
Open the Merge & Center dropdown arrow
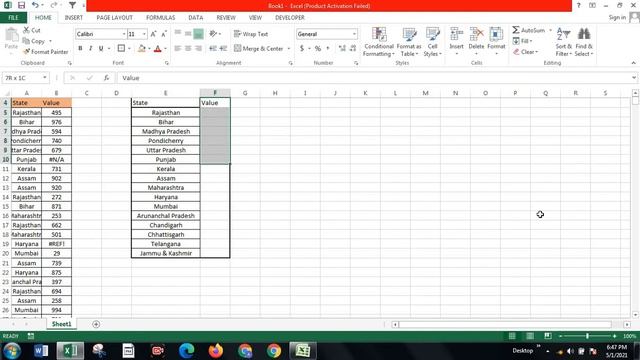click(x=289, y=49)
